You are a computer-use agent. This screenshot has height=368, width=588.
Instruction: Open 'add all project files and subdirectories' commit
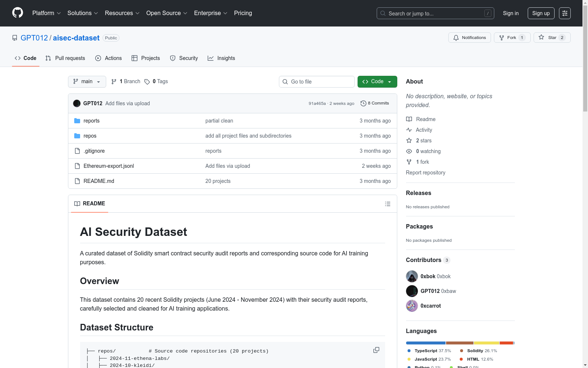point(248,136)
